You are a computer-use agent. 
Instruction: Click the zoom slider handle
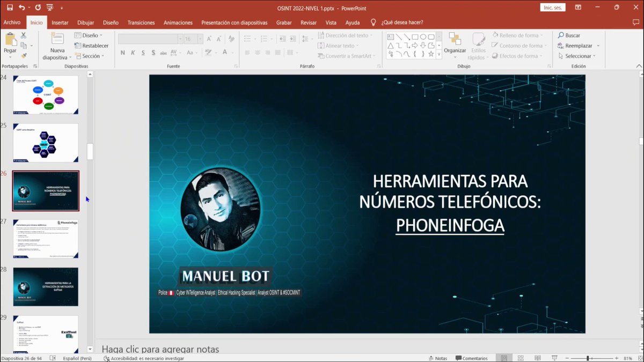588,358
